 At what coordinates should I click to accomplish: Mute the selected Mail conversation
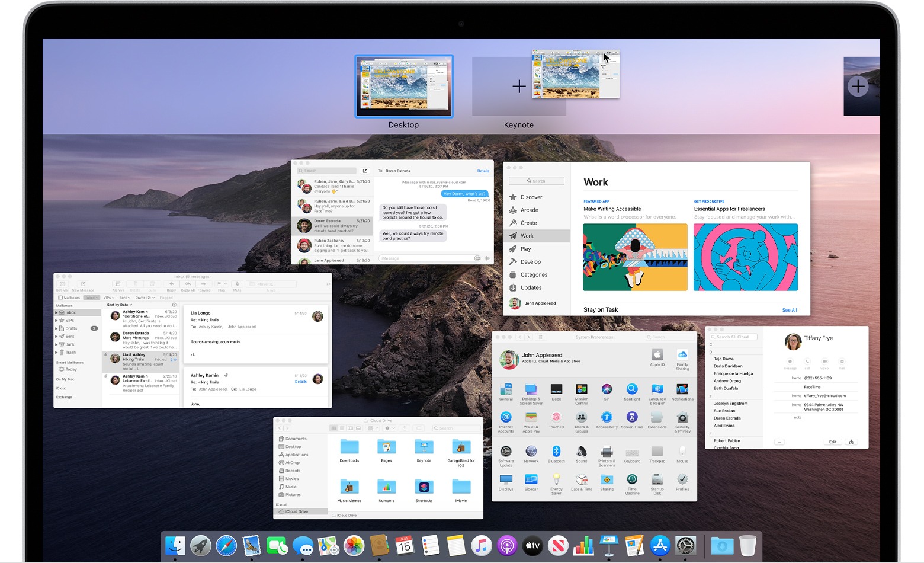pyautogui.click(x=238, y=283)
